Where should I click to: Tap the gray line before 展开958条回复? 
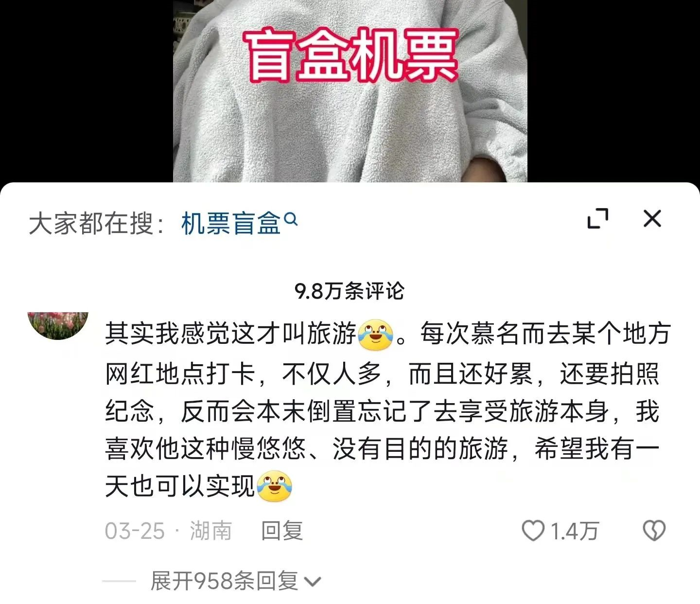[x=119, y=581]
